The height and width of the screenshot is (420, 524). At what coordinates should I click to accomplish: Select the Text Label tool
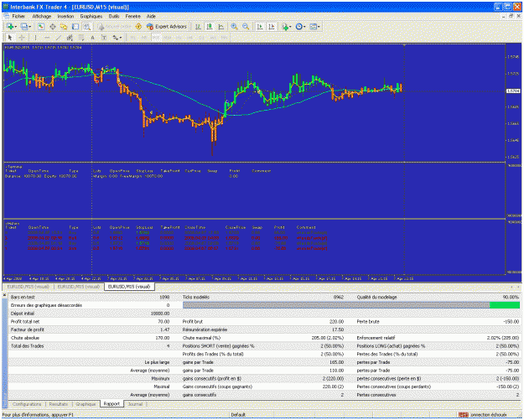104,38
